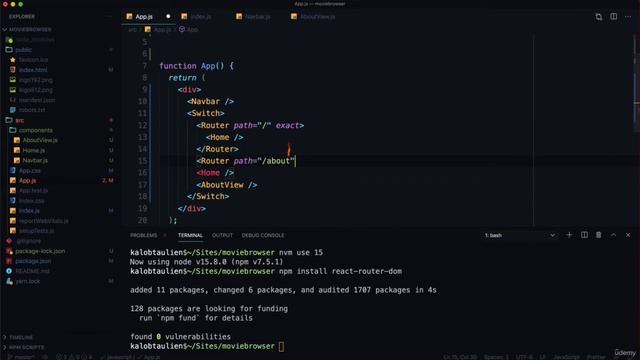Open index.html in the public folder

pos(33,70)
